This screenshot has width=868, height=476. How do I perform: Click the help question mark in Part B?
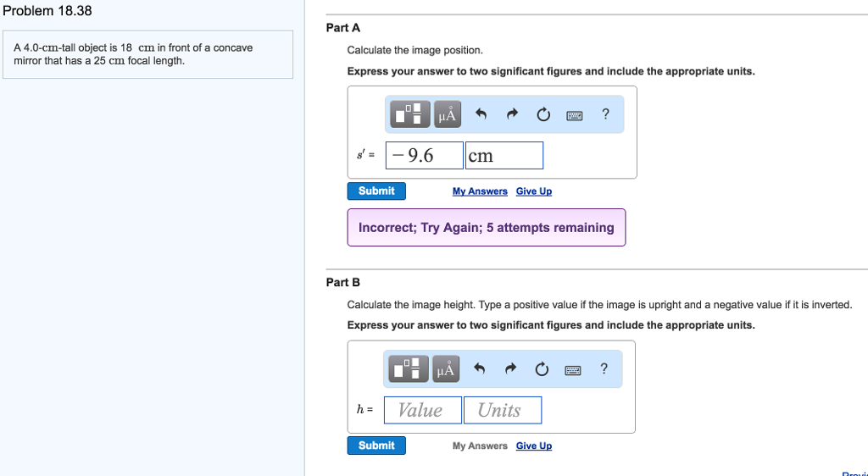coord(604,369)
